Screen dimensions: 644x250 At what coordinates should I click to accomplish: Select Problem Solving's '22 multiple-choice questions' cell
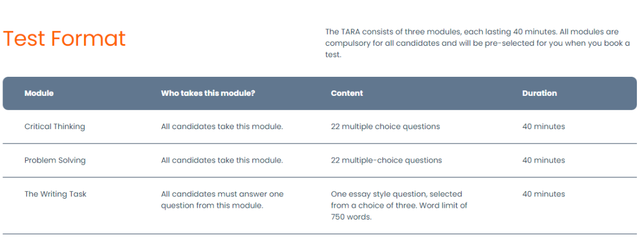[386, 160]
